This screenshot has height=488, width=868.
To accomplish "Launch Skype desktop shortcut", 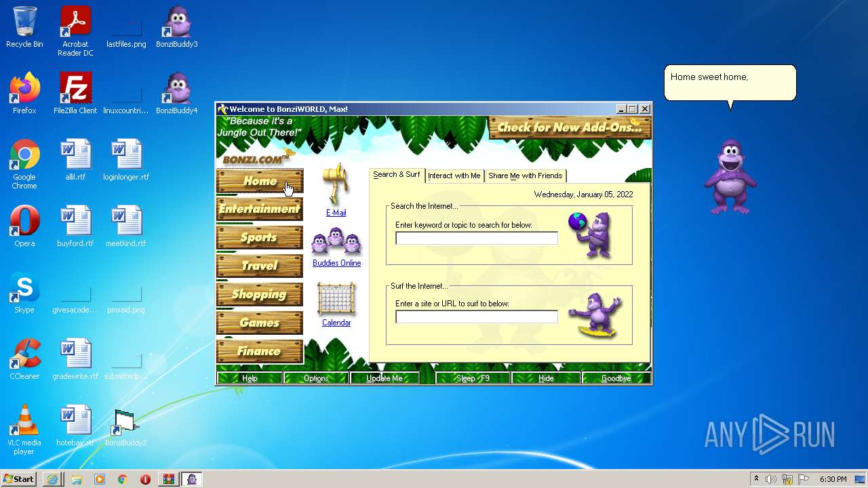I will pos(24,293).
